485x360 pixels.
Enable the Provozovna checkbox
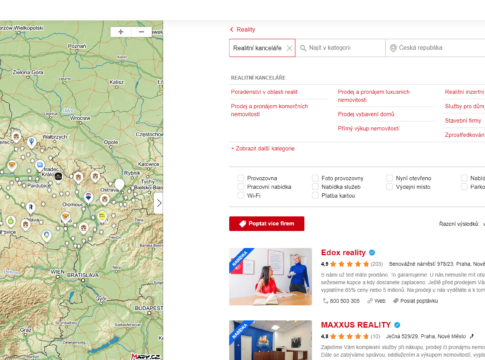241,178
